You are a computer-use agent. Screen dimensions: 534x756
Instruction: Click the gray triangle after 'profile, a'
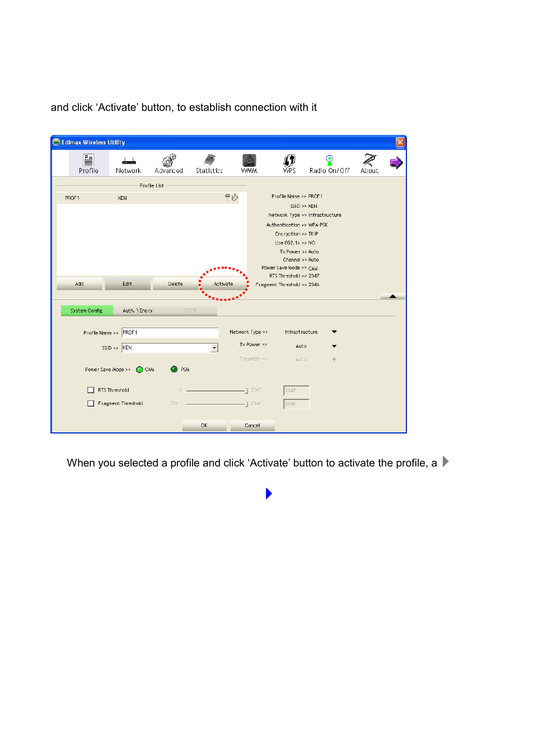click(446, 461)
